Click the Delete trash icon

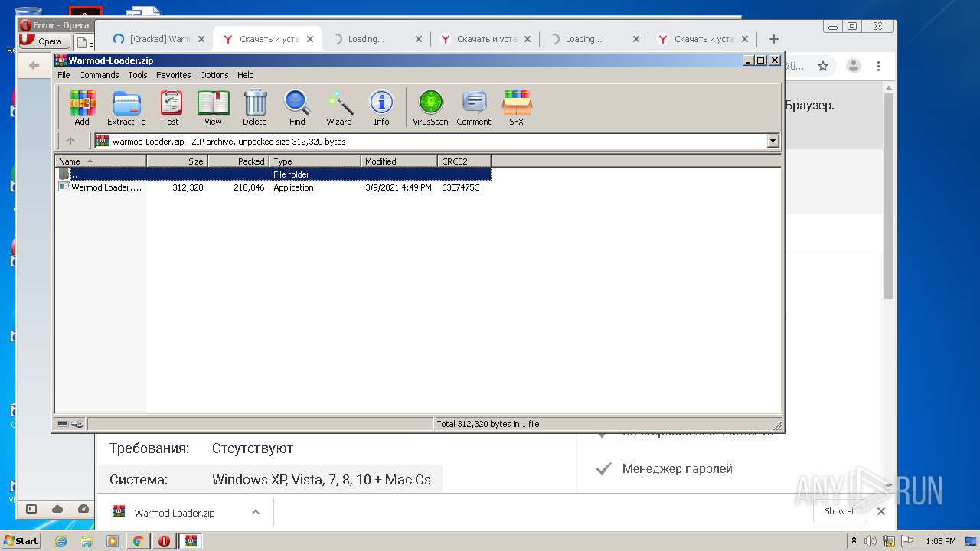[x=255, y=107]
